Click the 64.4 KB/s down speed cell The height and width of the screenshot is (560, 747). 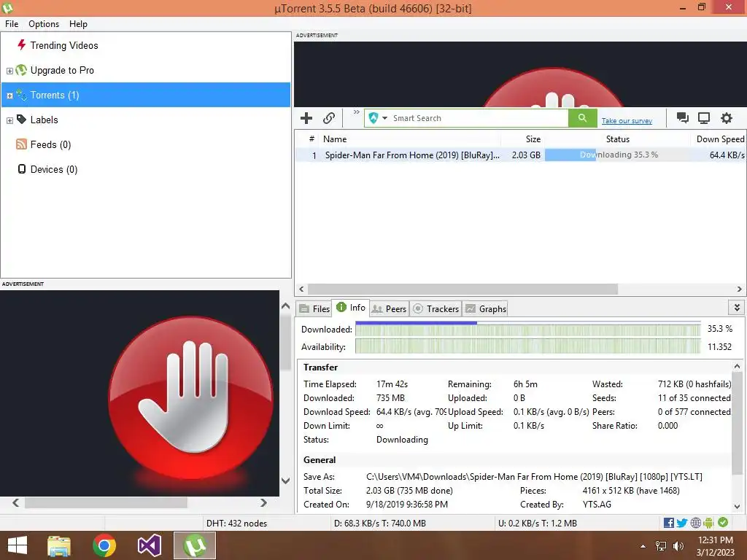tap(727, 155)
